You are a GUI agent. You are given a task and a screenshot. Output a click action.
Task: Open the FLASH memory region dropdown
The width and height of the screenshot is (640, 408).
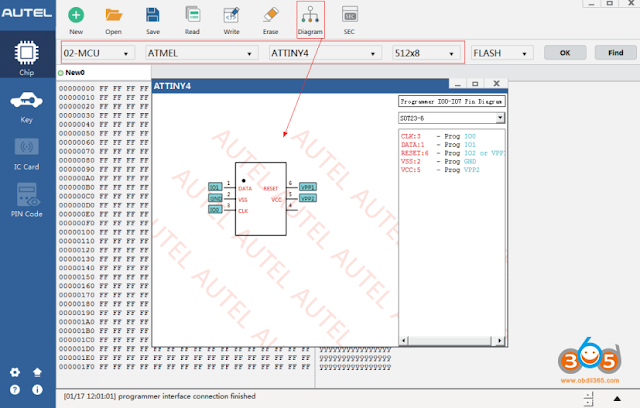coord(502,53)
